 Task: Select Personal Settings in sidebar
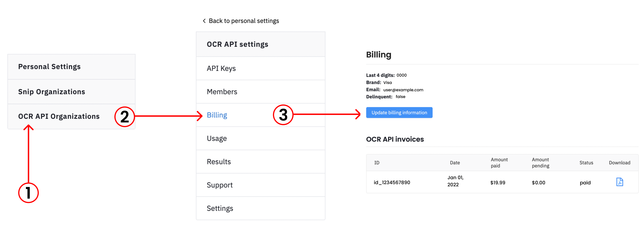pos(71,67)
